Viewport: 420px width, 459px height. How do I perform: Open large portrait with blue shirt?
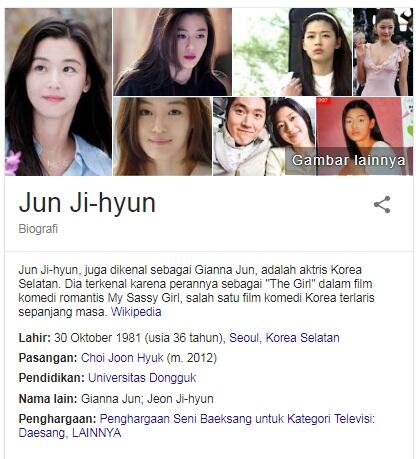pyautogui.click(x=58, y=92)
